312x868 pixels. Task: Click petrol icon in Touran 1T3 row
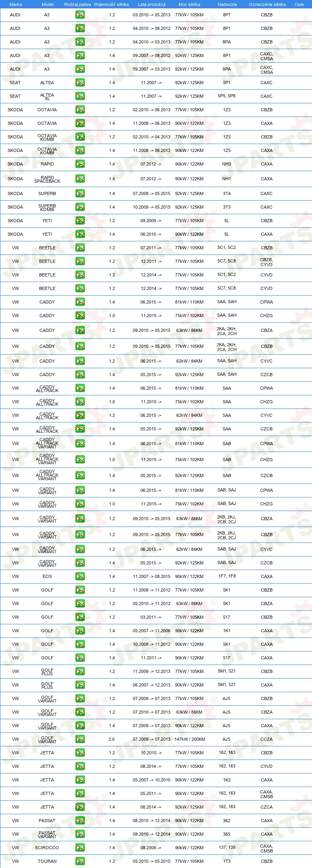80,862
